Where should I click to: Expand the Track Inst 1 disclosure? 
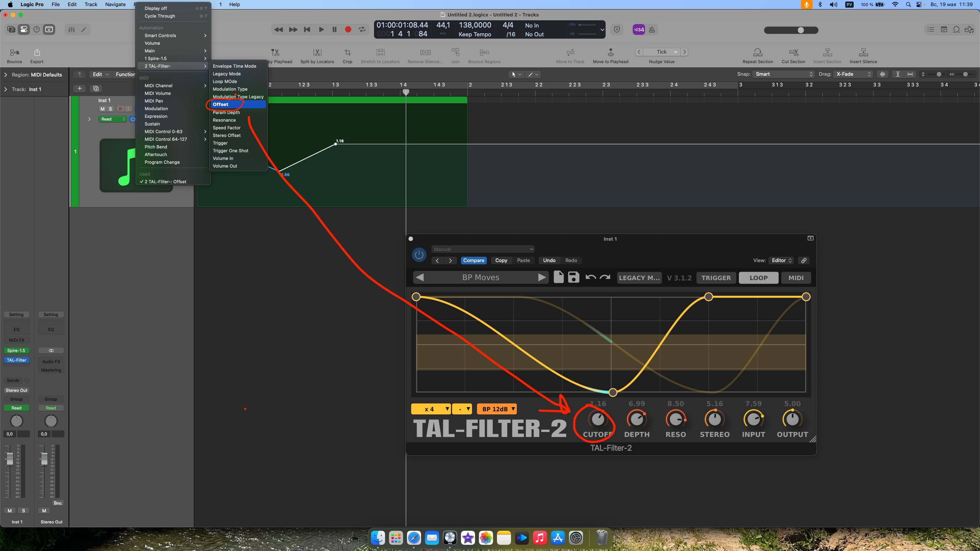pyautogui.click(x=5, y=89)
